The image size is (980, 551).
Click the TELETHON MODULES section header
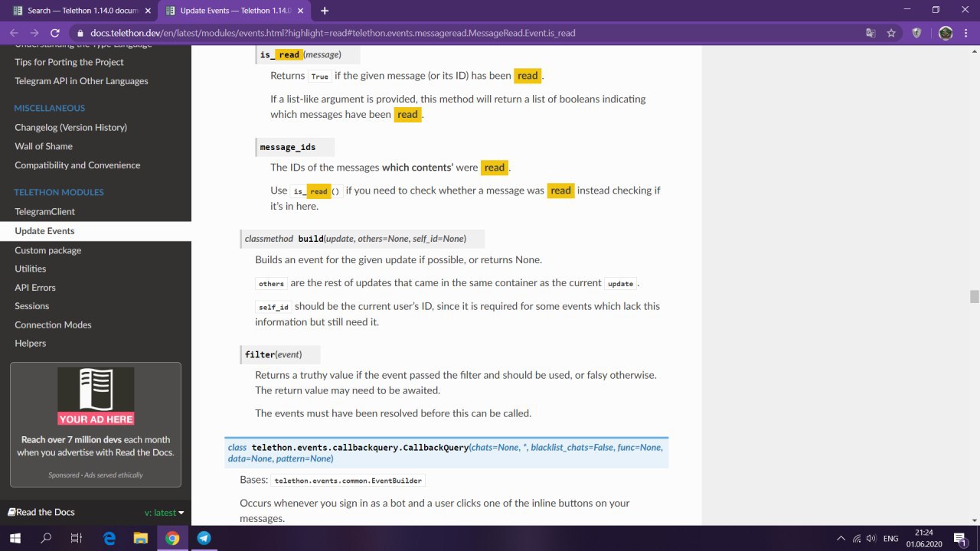pos(59,192)
